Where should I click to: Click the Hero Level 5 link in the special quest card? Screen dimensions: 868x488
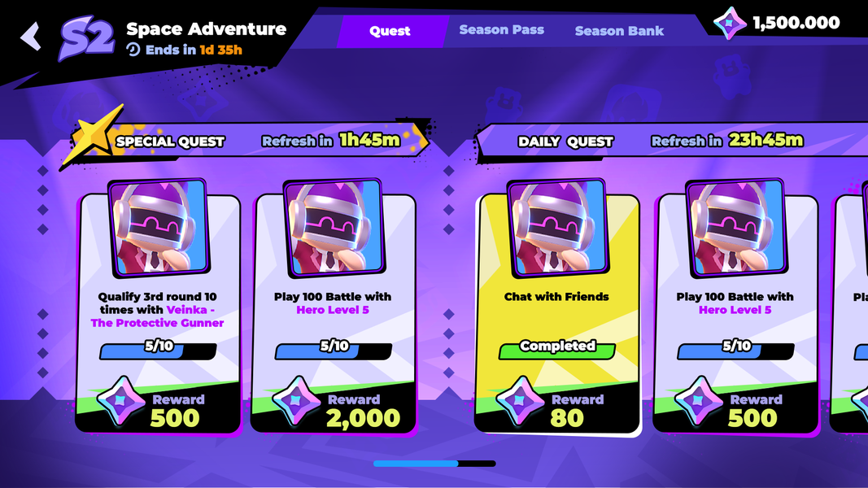pyautogui.click(x=333, y=310)
